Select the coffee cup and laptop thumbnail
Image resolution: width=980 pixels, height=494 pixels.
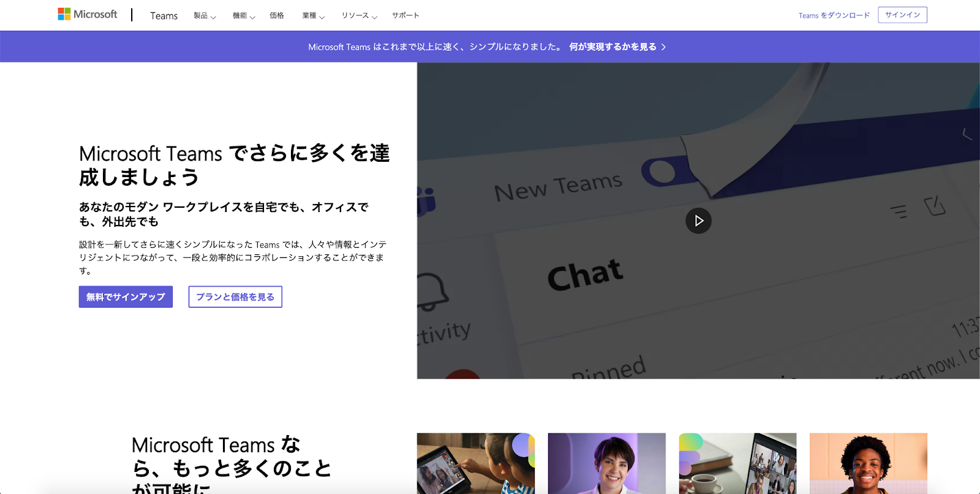737,463
